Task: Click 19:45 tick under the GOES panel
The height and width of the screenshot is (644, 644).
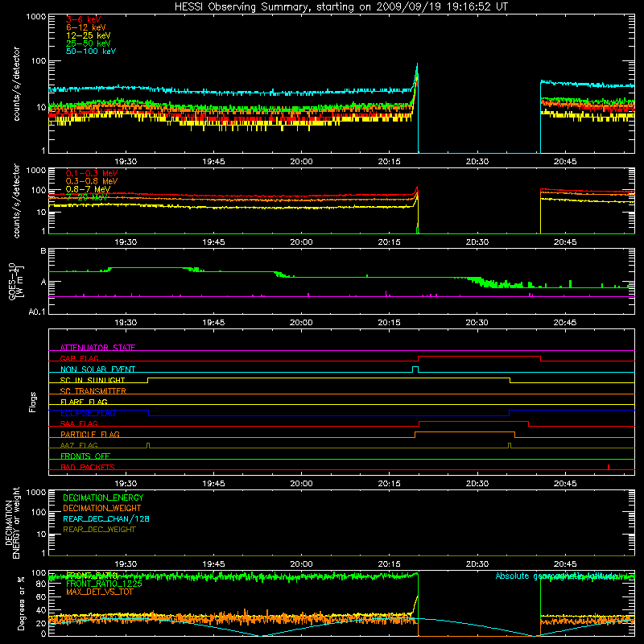Action: pos(213,323)
